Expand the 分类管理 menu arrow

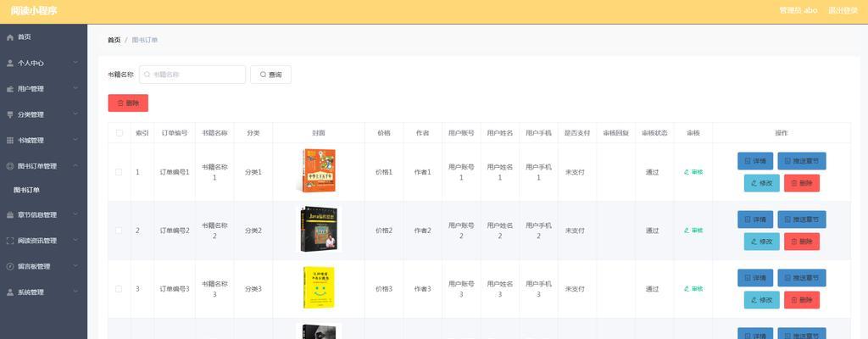pos(75,114)
